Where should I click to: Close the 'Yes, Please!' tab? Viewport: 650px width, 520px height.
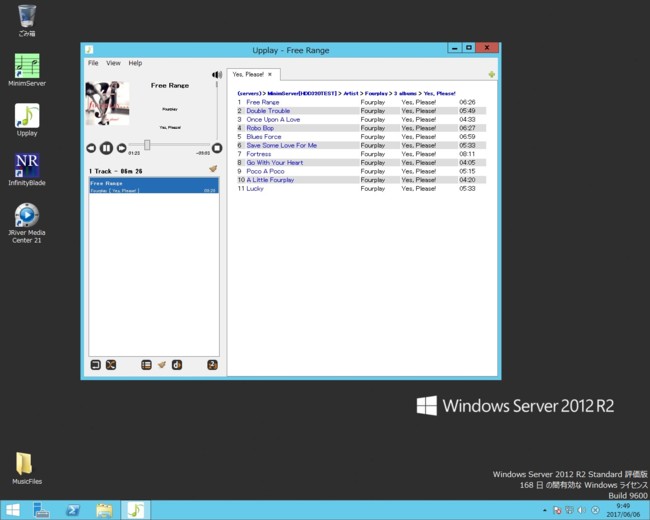tap(270, 75)
